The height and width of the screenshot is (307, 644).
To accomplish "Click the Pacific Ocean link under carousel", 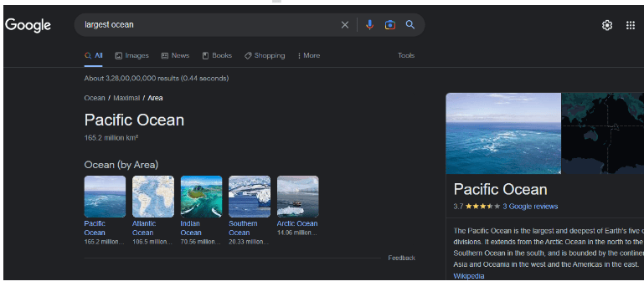I will point(95,228).
